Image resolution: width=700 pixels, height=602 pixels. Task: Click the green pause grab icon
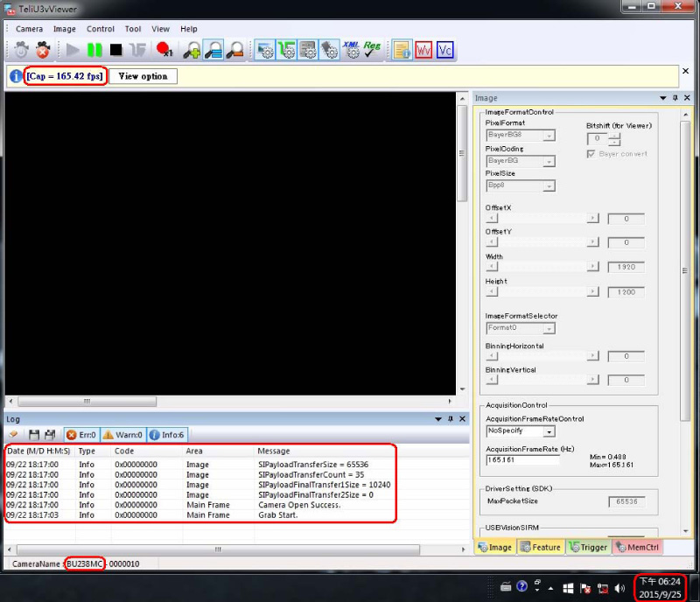pos(94,50)
